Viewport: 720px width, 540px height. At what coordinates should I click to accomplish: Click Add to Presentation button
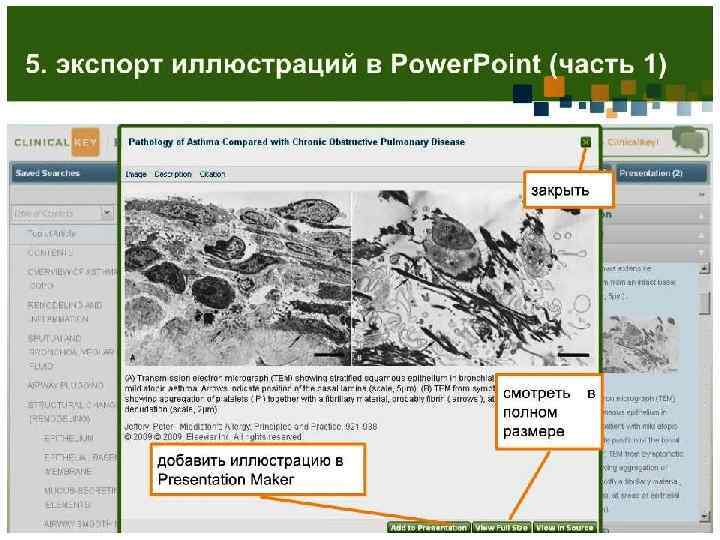click(428, 528)
